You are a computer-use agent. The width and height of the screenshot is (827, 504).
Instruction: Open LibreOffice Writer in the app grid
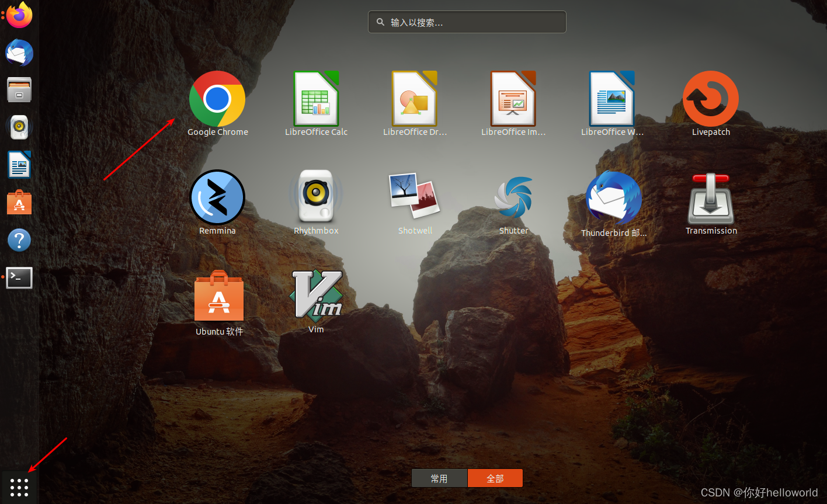612,99
